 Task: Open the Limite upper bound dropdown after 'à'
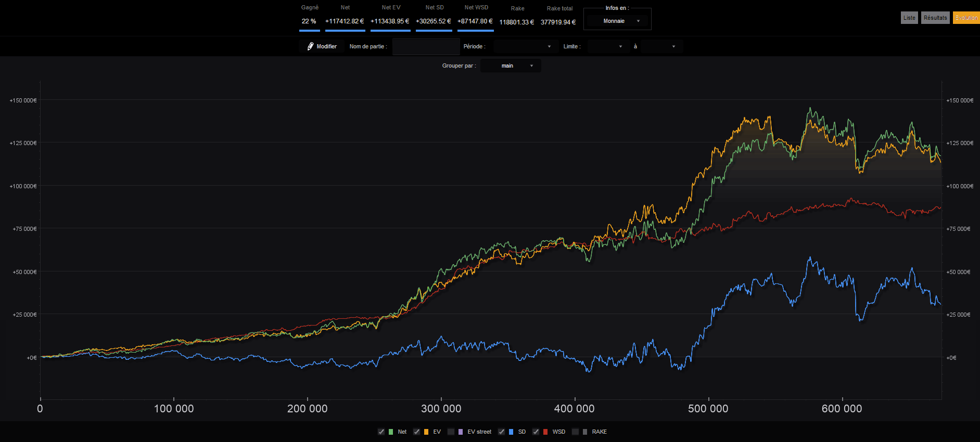tap(660, 46)
